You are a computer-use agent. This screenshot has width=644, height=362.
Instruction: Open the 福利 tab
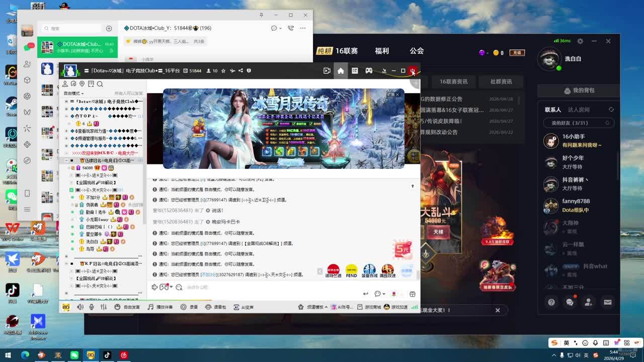click(x=382, y=51)
